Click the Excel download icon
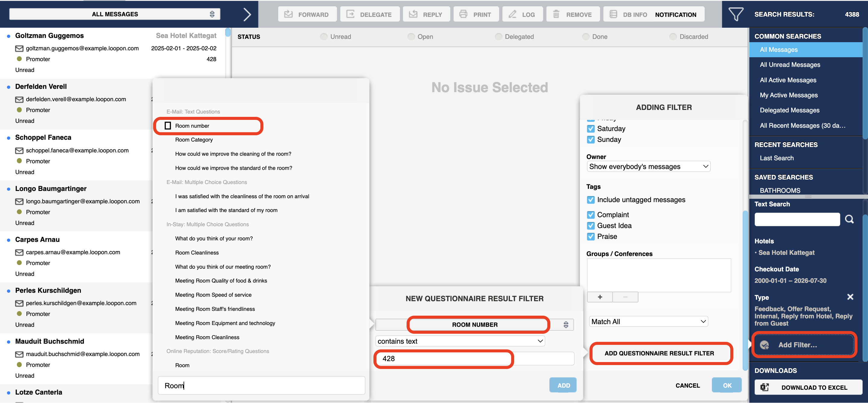This screenshot has height=403, width=868. tap(764, 387)
